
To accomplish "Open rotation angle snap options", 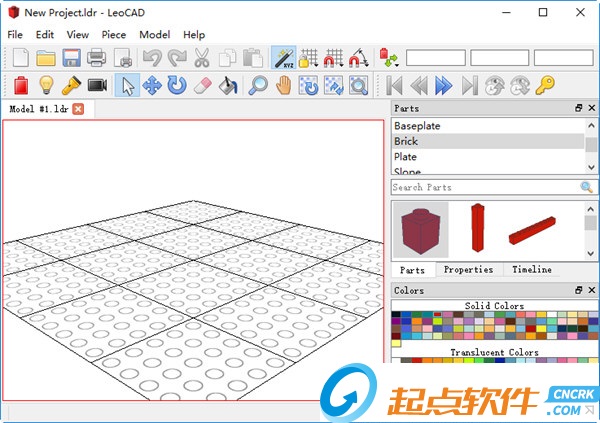I will click(359, 58).
